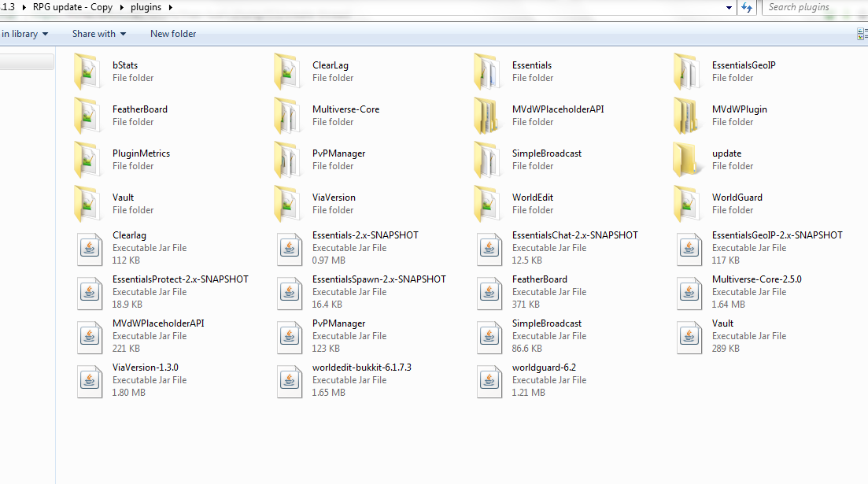Viewport: 868px width, 484px height.
Task: Open the Include in library dropdown
Action: (x=25, y=34)
